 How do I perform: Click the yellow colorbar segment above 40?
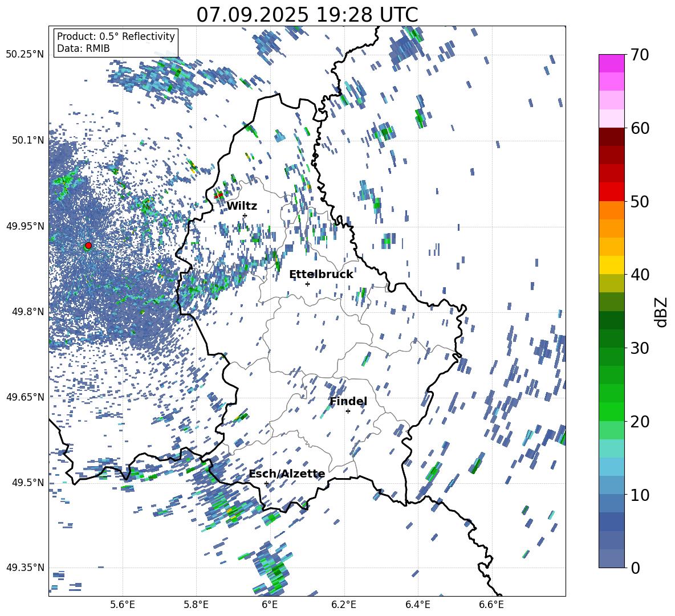[611, 265]
